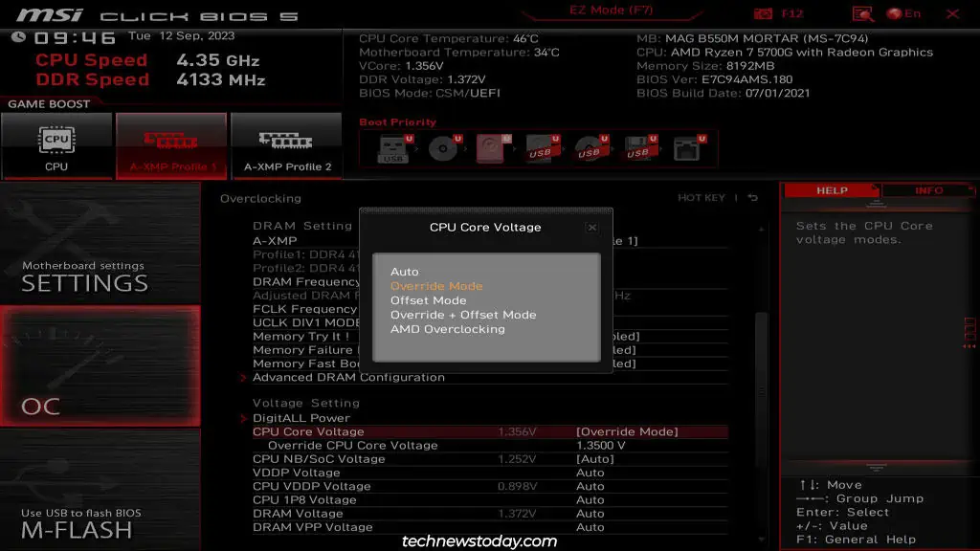Click the F12 screenshot camera icon
Image resolution: width=980 pixels, height=551 pixels.
pyautogui.click(x=764, y=13)
